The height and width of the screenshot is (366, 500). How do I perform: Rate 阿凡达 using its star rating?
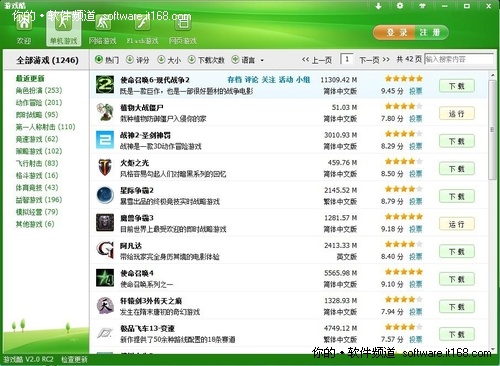coord(404,244)
